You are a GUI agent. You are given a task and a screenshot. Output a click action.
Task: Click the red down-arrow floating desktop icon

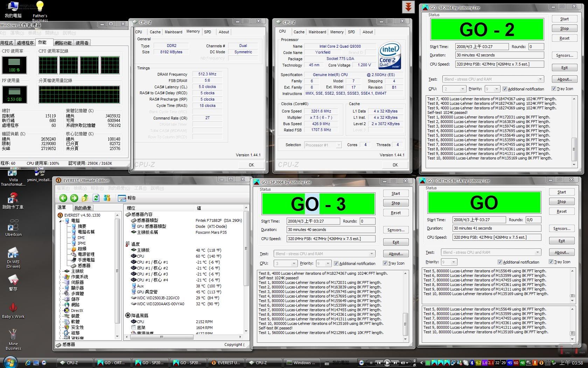[x=408, y=7]
